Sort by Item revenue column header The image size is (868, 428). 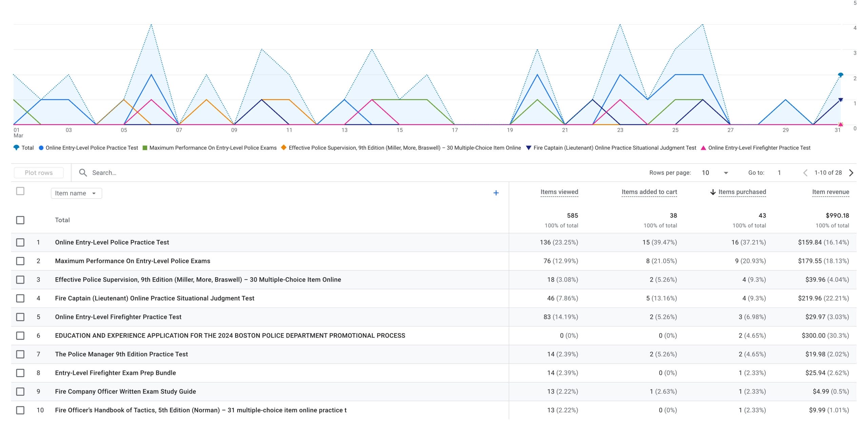coord(830,192)
